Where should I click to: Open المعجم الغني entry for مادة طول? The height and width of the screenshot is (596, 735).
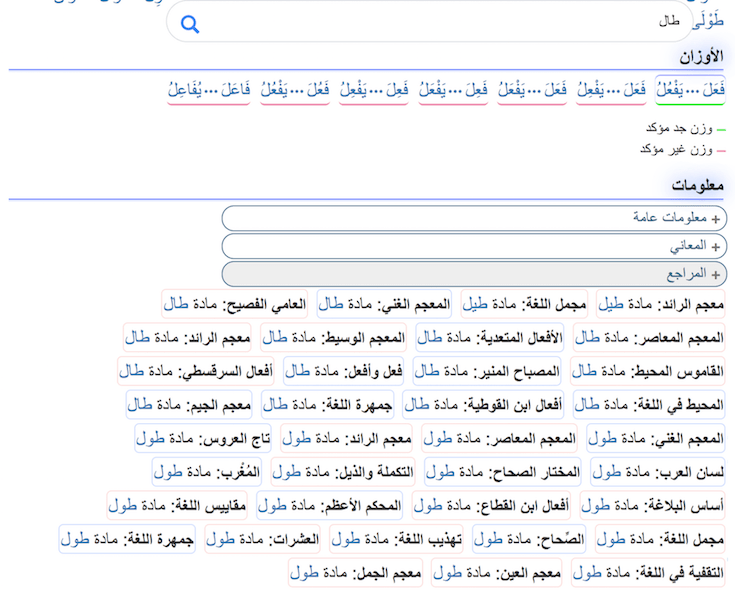656,438
